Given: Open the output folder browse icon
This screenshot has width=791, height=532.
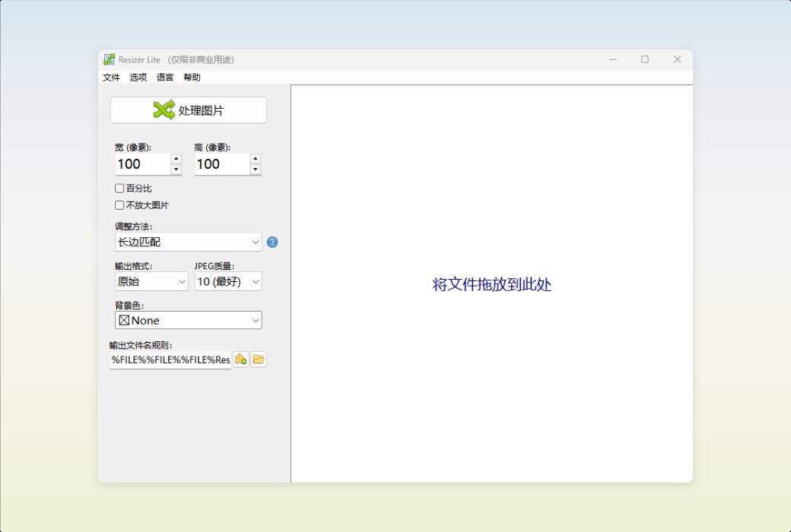Looking at the screenshot, I should [x=258, y=359].
